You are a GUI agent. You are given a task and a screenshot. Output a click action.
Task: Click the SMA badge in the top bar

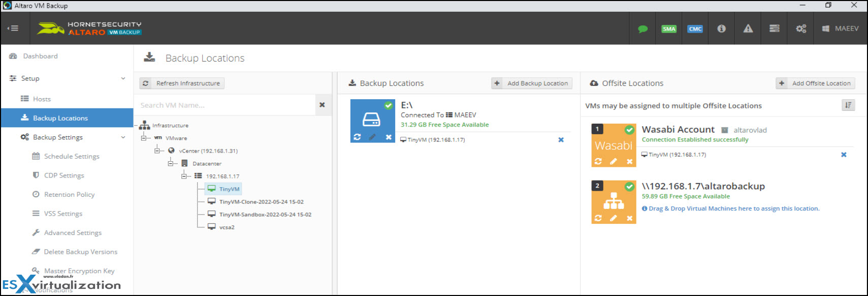669,29
